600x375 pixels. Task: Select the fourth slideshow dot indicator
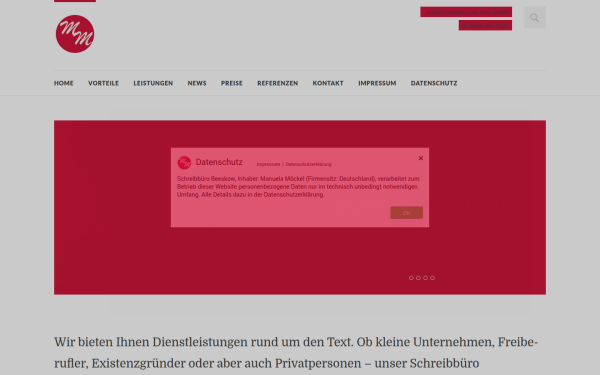432,278
